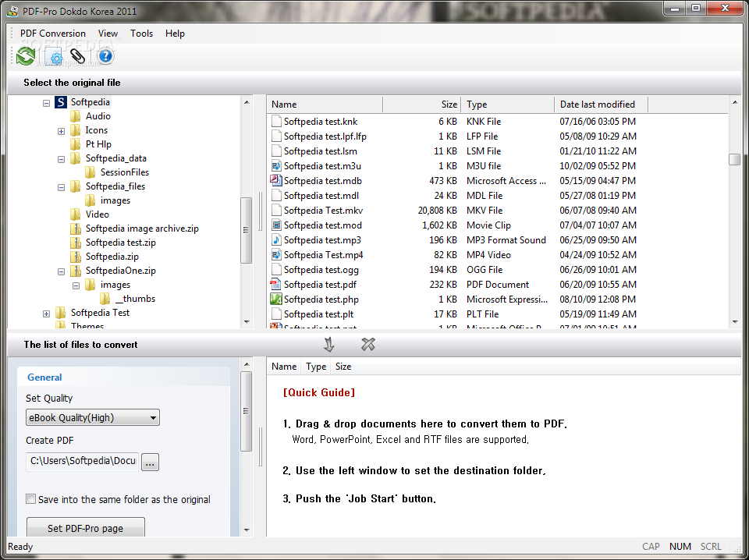Screen dimensions: 749x560
Task: Select Softpedia test.lsm file name
Action: click(x=321, y=151)
